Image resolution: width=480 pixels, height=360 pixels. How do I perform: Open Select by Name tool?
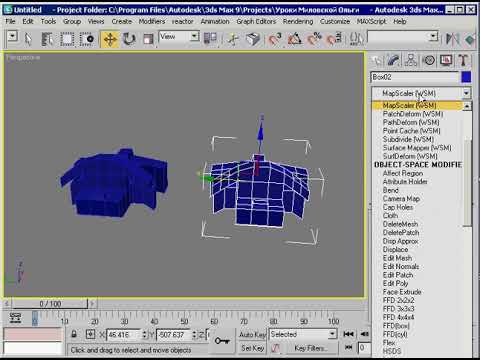(x=47, y=39)
